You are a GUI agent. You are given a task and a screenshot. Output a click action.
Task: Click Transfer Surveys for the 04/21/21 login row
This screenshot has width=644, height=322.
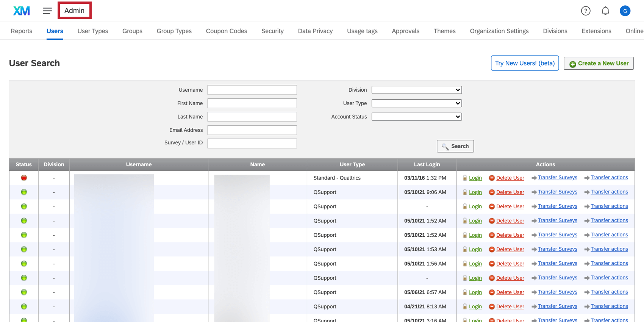point(557,306)
